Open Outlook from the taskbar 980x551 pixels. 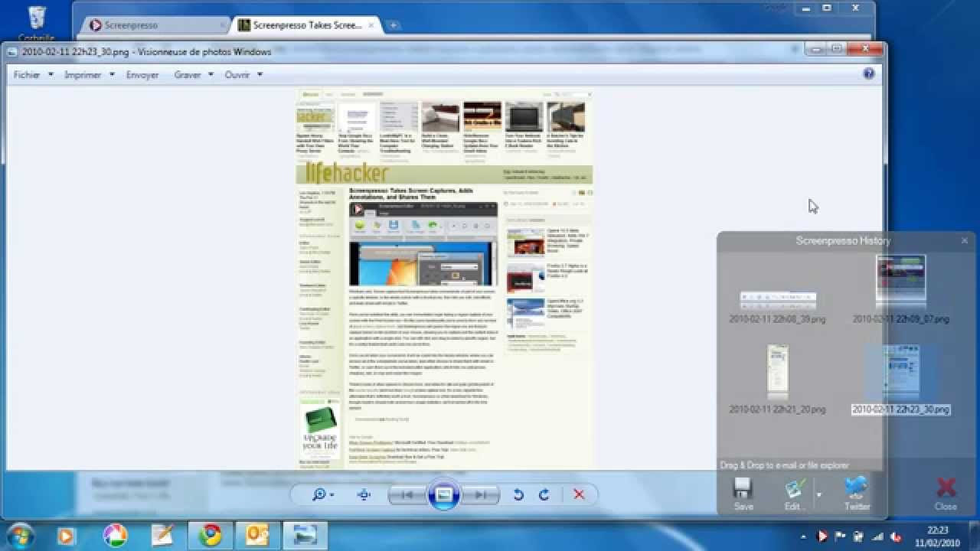[x=258, y=536]
